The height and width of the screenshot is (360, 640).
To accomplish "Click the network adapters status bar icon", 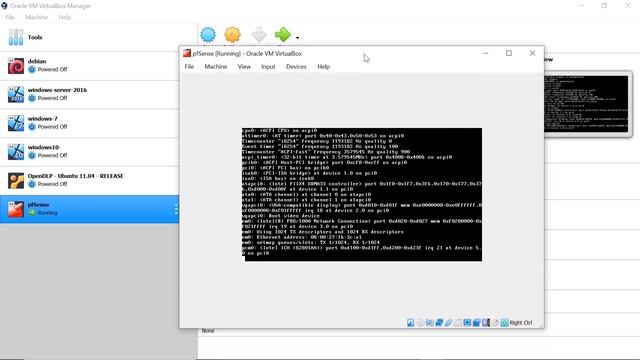I will 439,323.
